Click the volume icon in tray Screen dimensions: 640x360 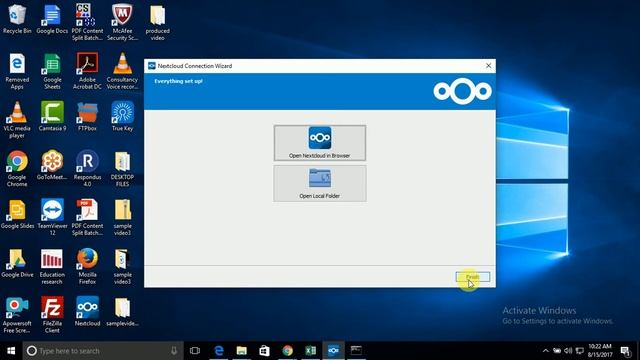pos(568,351)
